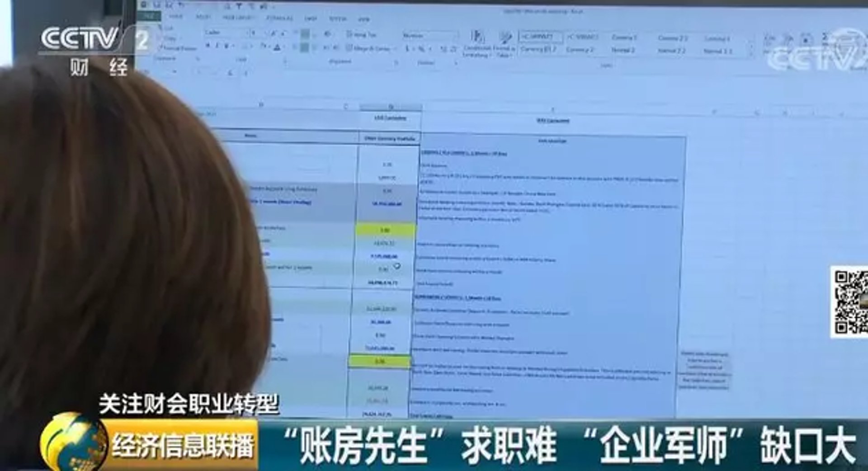
Task: Toggle Underline formatting
Action: pyautogui.click(x=226, y=46)
